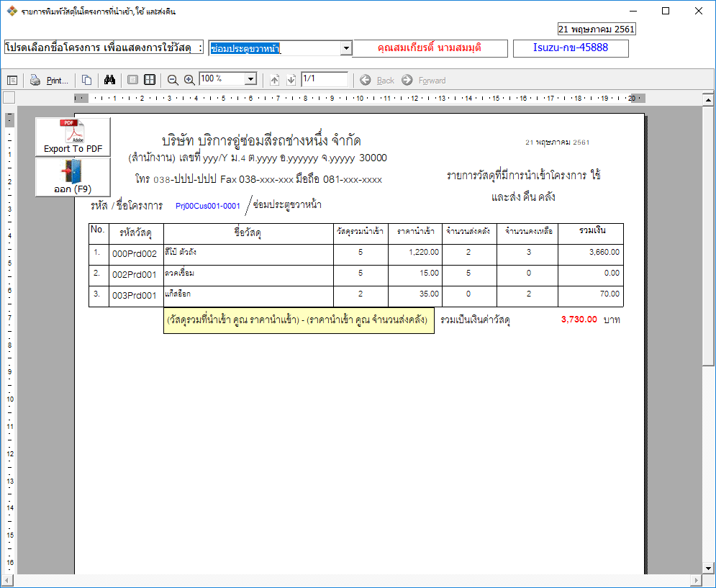Open the binoculars find tool
This screenshot has height=588, width=716.
109,80
